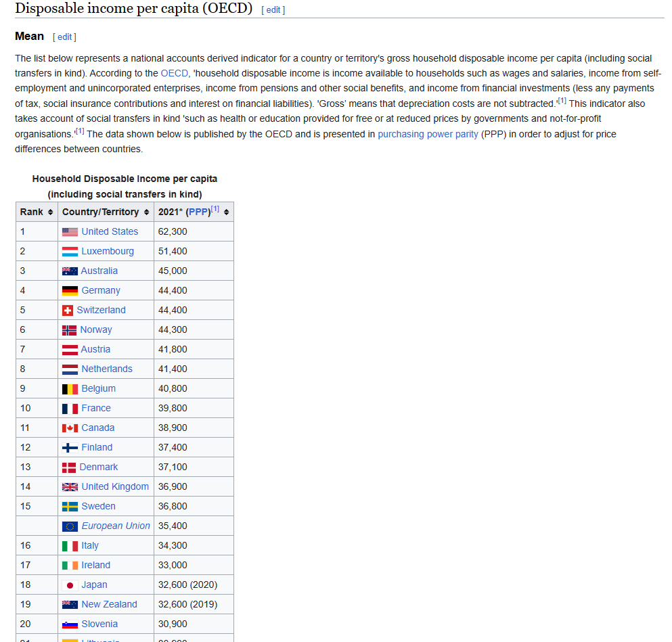
Task: Select the 'Household Disposable Income per capita' caption
Action: click(x=125, y=179)
